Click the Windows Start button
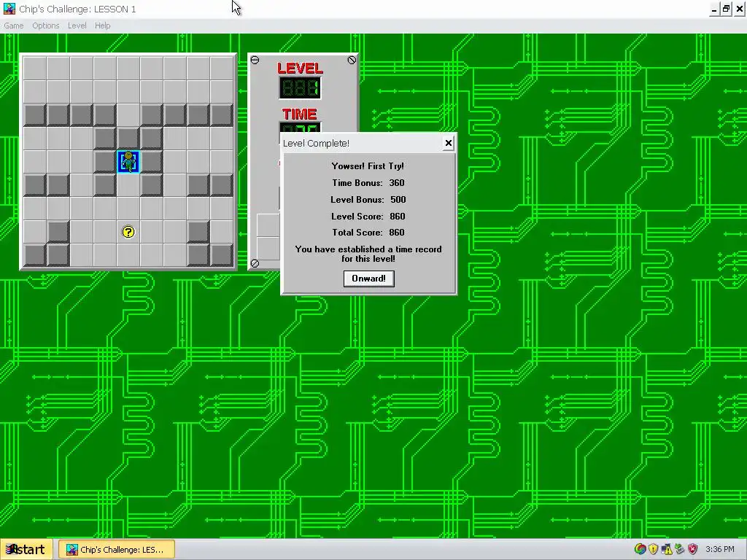 26,550
